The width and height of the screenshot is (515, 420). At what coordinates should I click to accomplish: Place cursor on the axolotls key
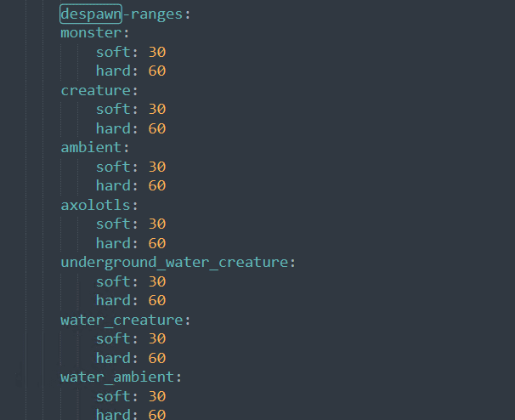95,205
